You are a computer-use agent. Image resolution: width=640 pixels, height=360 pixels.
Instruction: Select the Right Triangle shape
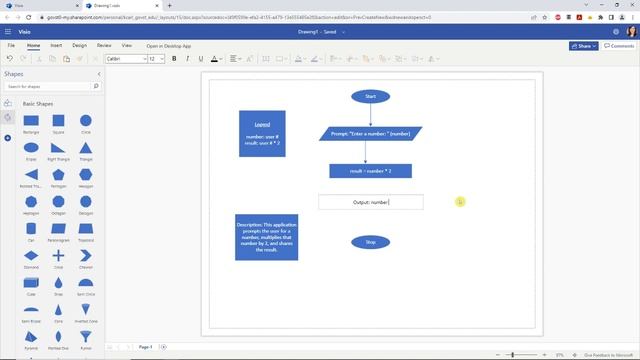coord(58,148)
